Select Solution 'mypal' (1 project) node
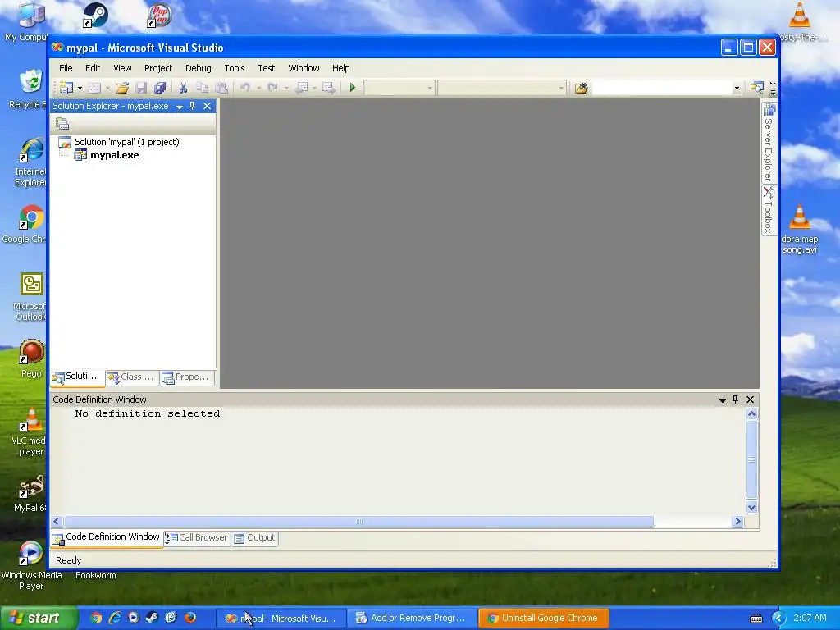840x630 pixels. [x=126, y=142]
